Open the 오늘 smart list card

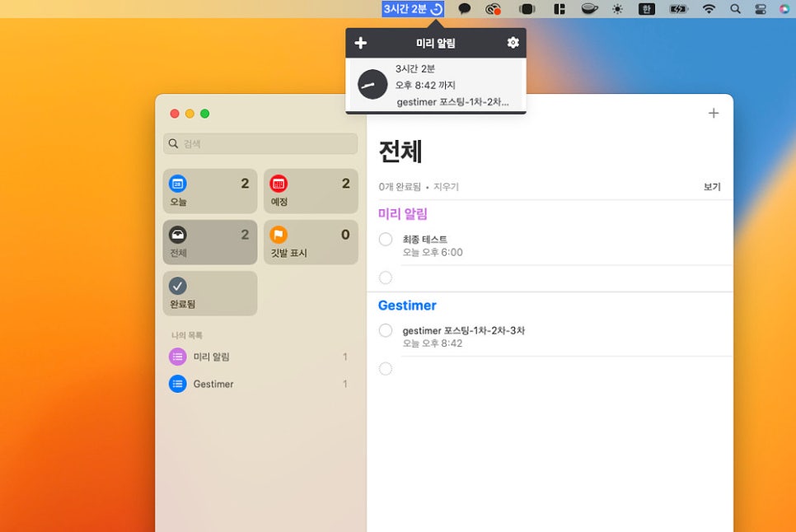(x=209, y=191)
